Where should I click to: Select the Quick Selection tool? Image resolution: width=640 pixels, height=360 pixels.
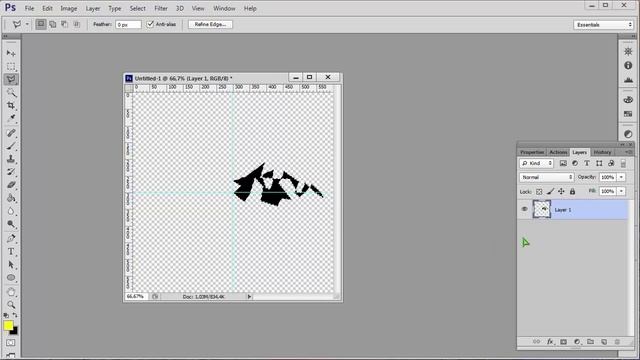coord(11,93)
